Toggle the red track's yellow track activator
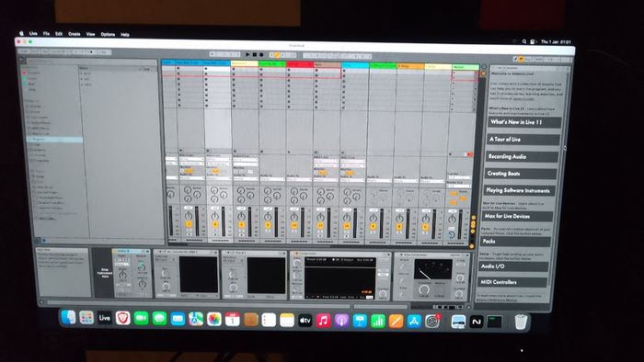The width and height of the screenshot is (644, 362). [x=294, y=225]
